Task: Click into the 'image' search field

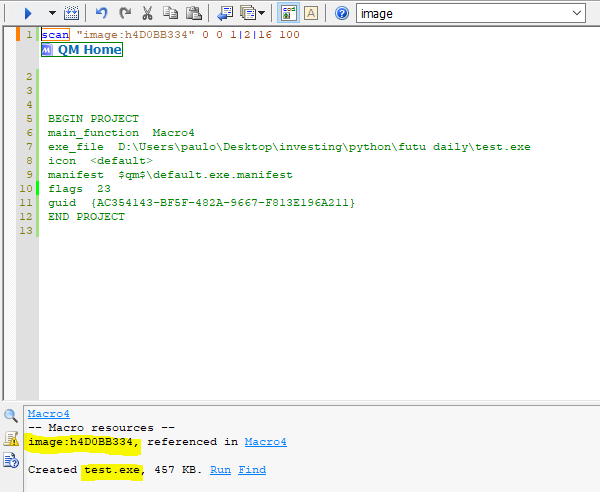Action: click(x=463, y=14)
